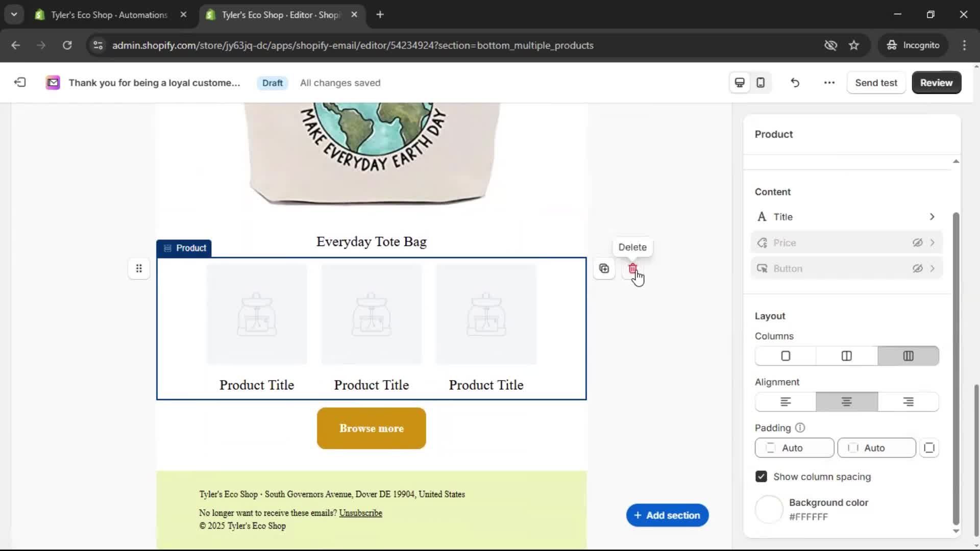Click the Send test button
Screen dimensions: 980x551
pos(876,82)
